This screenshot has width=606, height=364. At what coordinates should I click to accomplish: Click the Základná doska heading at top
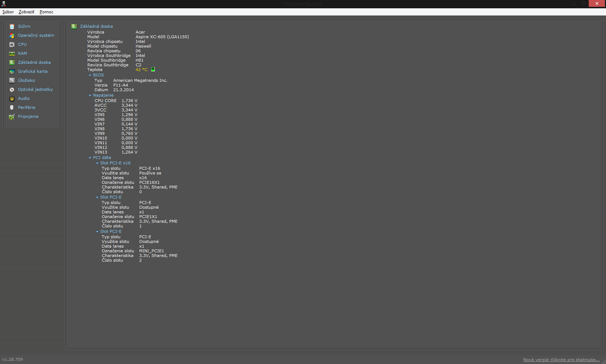coord(96,26)
